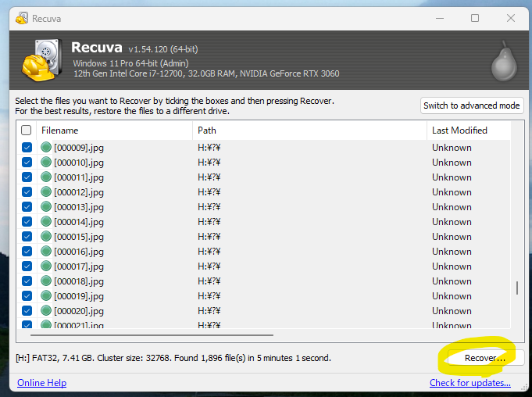The height and width of the screenshot is (397, 532).
Task: Select the [000016].jpg filename
Action: (79, 252)
